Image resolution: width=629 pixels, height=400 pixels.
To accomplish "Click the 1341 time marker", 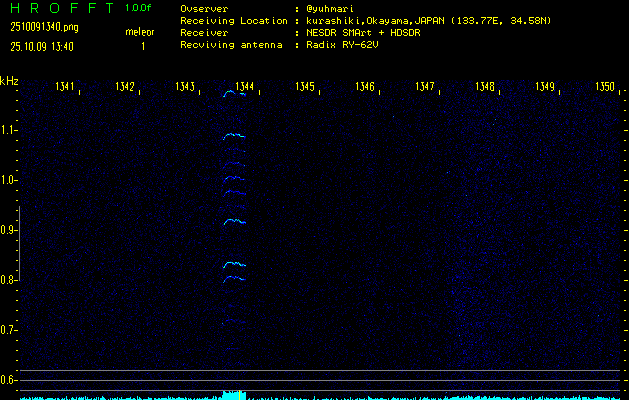I will [64, 87].
